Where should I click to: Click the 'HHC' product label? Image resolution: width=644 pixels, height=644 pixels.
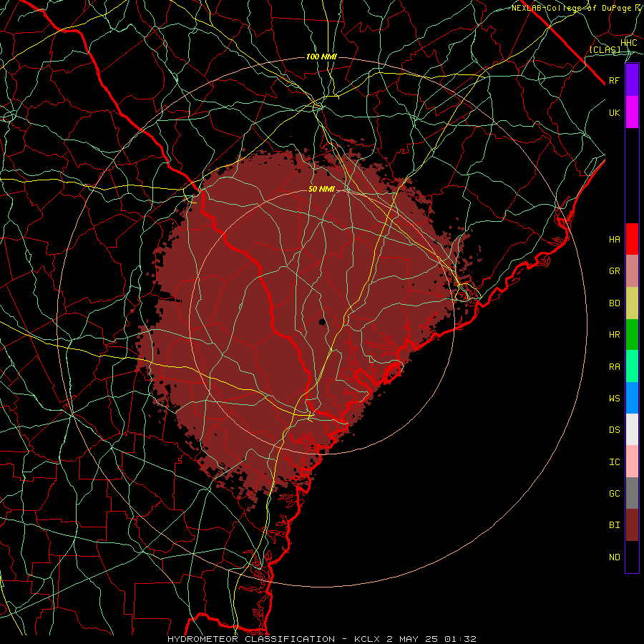pyautogui.click(x=628, y=43)
